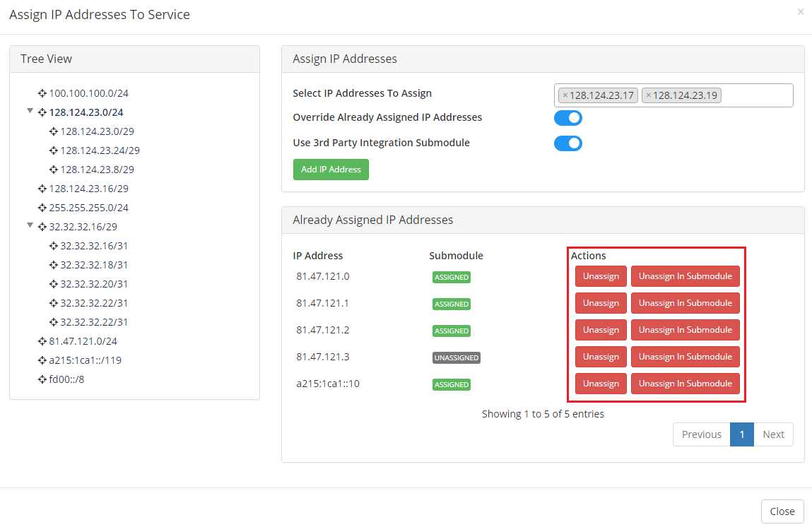
Task: Click the 'Showing 1 to 5 of 5 entries' text
Action: [x=543, y=414]
